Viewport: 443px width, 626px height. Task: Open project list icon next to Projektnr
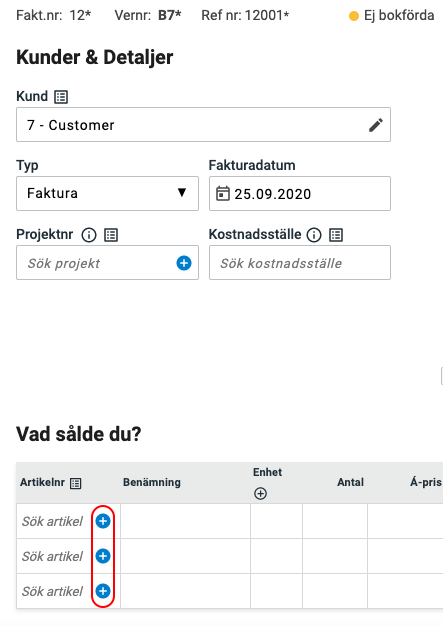pyautogui.click(x=111, y=235)
